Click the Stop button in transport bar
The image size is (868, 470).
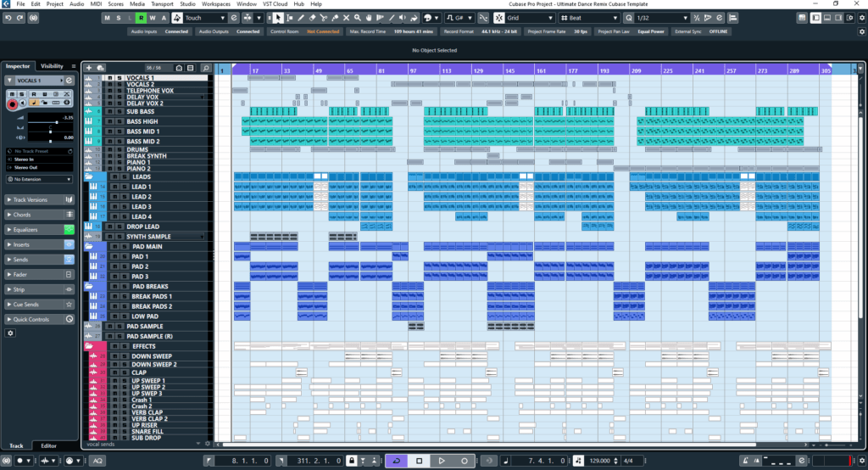click(x=419, y=461)
